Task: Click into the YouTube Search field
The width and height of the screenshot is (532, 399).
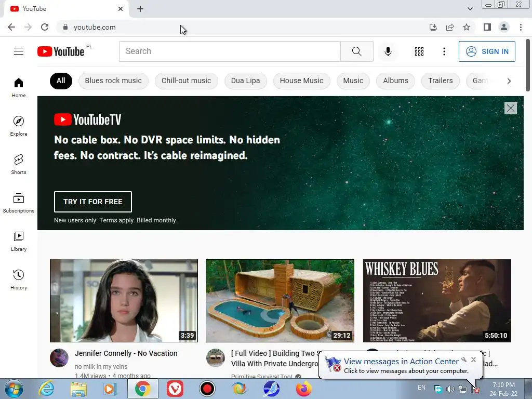Action: click(230, 51)
